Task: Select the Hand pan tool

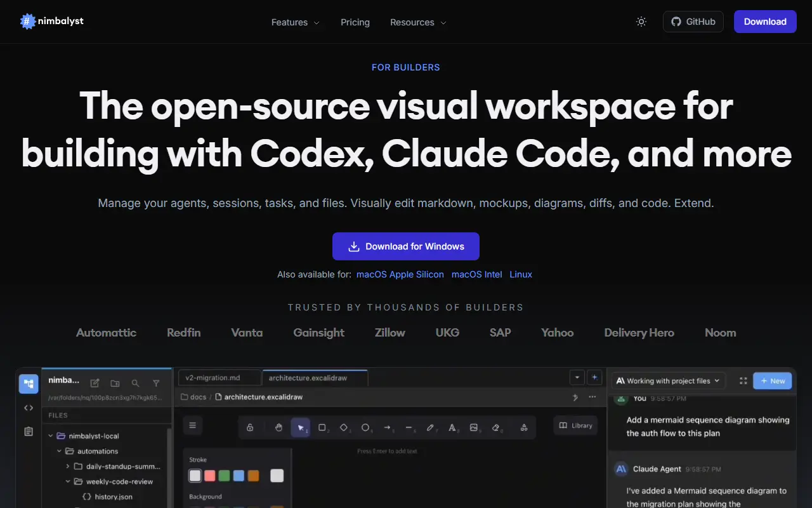Action: pos(278,427)
